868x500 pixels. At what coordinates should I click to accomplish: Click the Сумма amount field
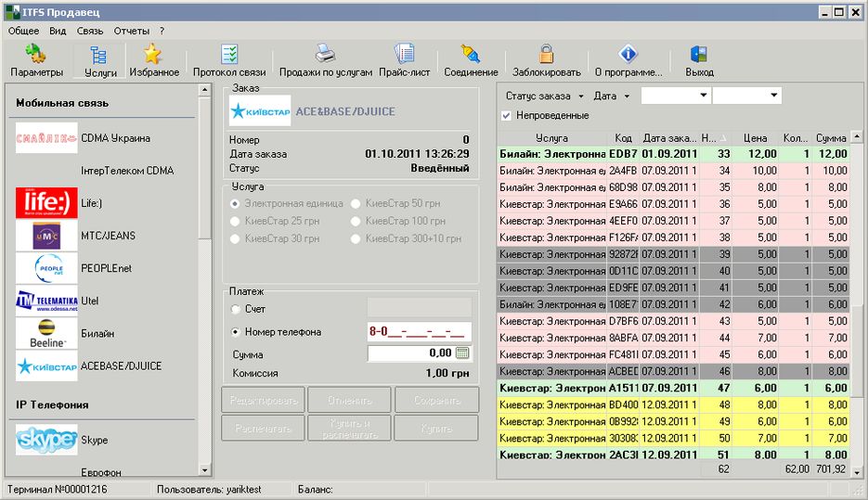[x=419, y=353]
